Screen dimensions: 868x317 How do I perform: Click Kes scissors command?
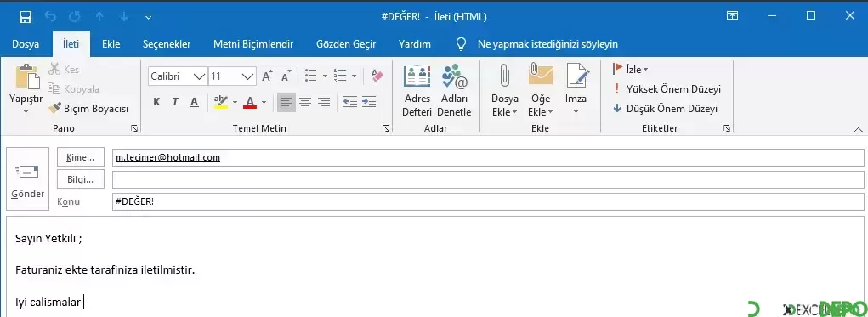(x=65, y=70)
